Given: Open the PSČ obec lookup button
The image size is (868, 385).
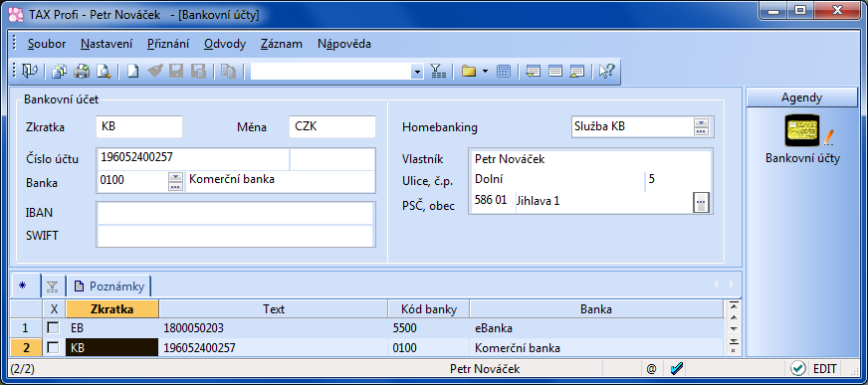Looking at the screenshot, I should [701, 203].
